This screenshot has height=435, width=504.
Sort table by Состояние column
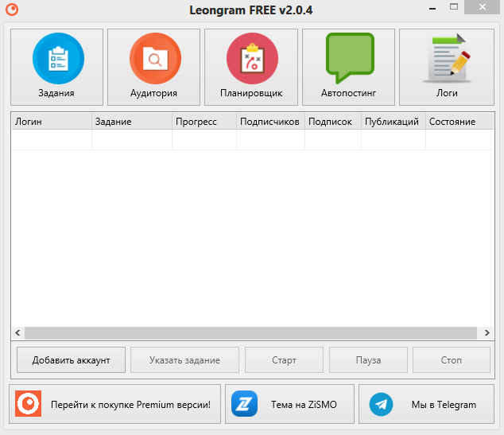(459, 122)
